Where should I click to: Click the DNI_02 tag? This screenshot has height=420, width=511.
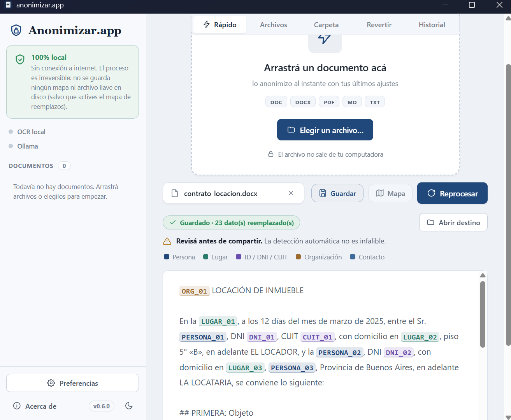[399, 353]
